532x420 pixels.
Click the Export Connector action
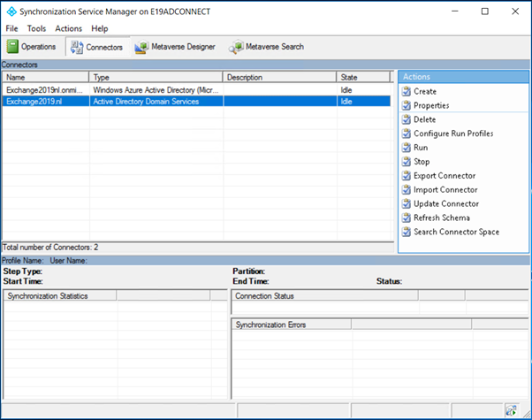[444, 176]
